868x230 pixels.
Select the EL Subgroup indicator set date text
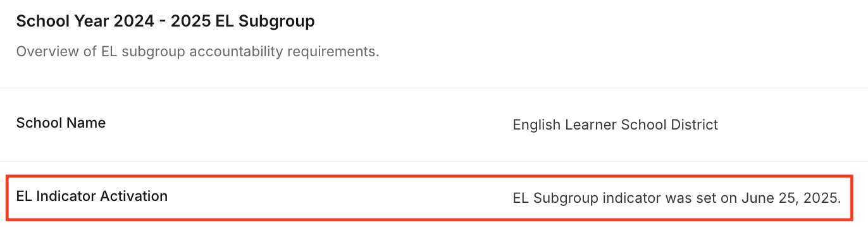pyautogui.click(x=677, y=198)
